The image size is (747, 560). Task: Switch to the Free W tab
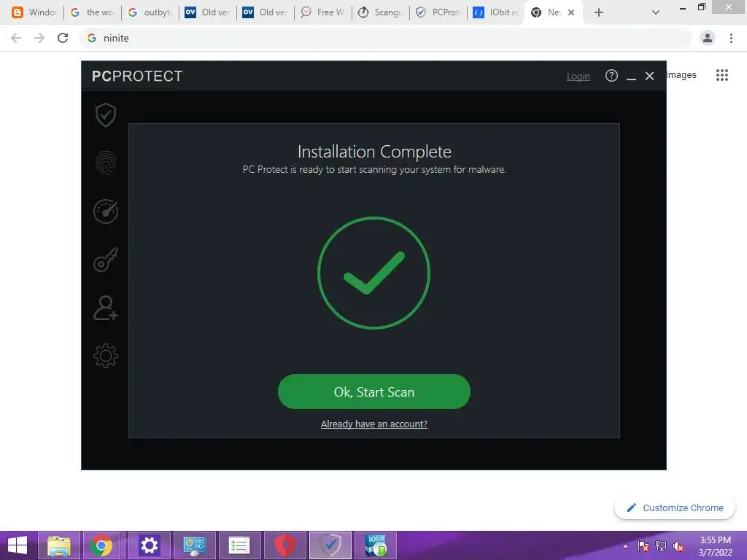click(x=323, y=12)
